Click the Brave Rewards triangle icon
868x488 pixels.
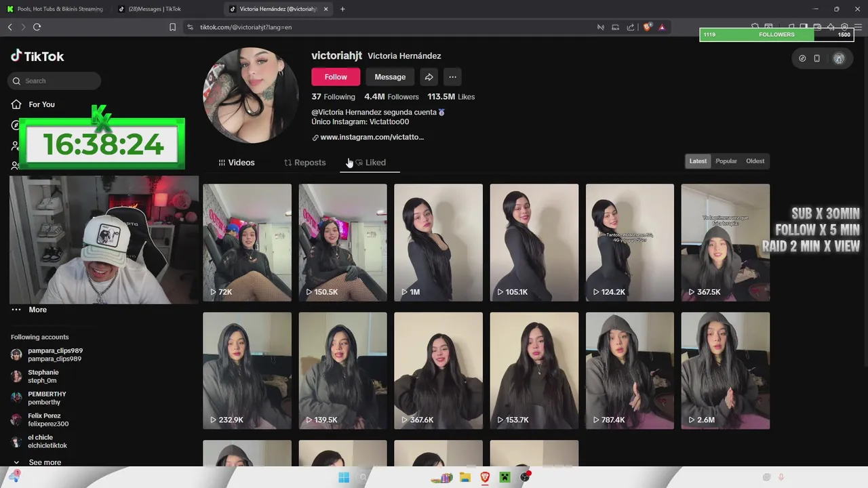[662, 27]
